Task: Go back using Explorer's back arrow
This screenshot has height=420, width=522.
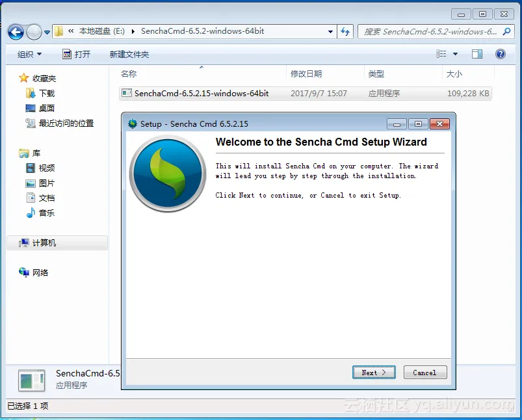Action: pos(16,33)
